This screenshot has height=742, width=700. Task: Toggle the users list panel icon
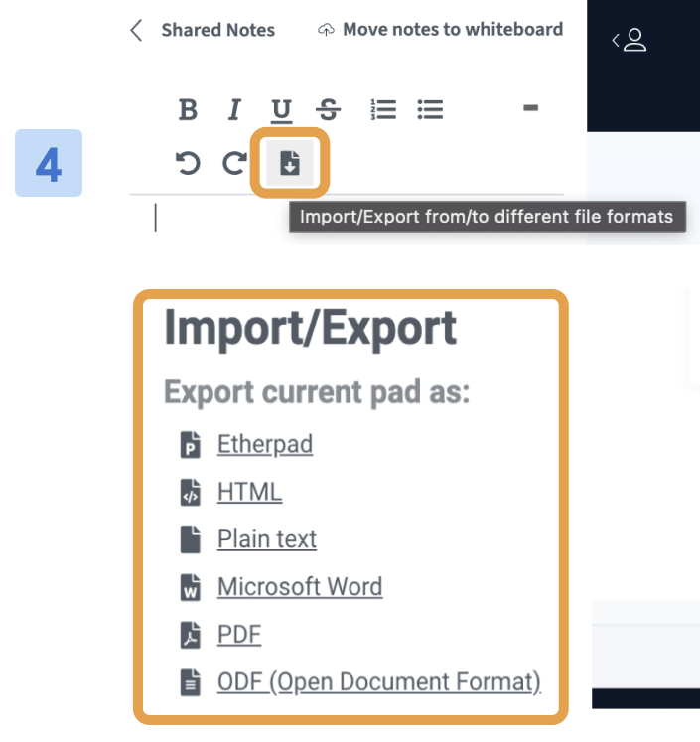pos(630,41)
